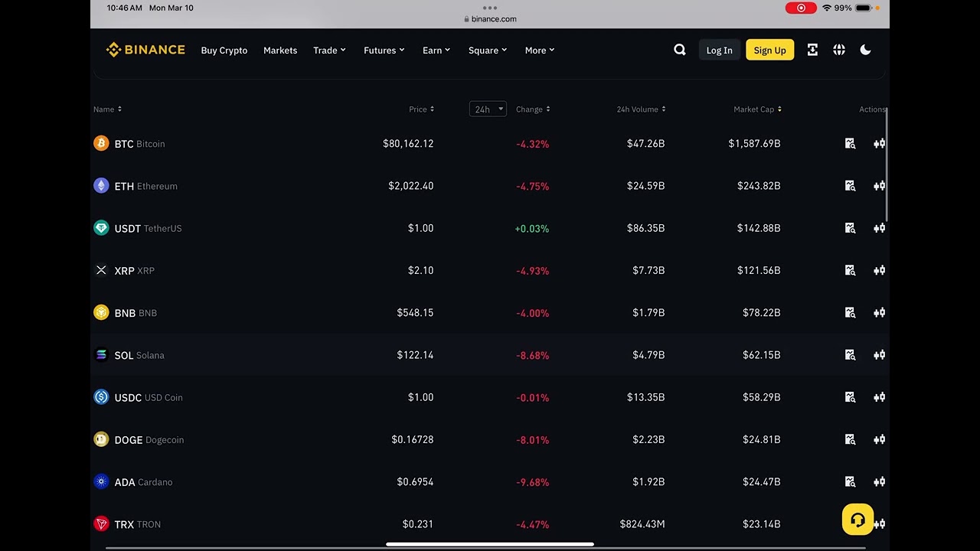Sort table by Price column
Viewport: 980px width, 551px height.
[421, 109]
